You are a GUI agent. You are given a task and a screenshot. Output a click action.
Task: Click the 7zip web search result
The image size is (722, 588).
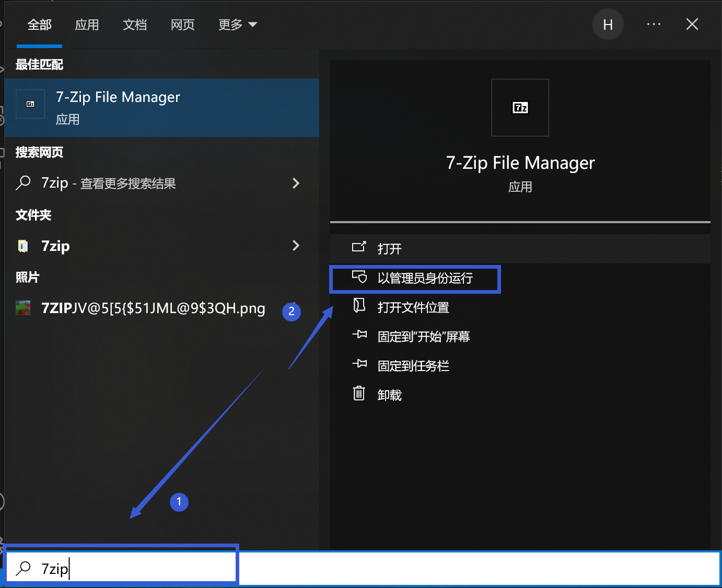[162, 183]
